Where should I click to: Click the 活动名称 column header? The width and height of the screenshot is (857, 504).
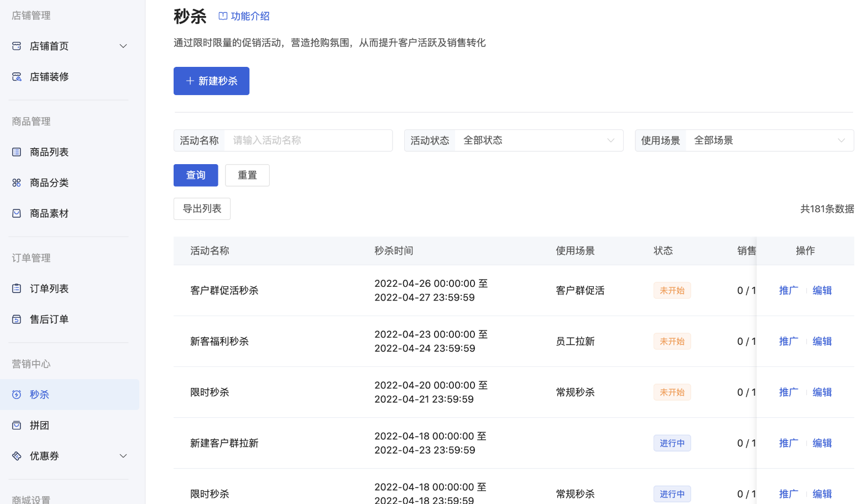click(x=210, y=251)
